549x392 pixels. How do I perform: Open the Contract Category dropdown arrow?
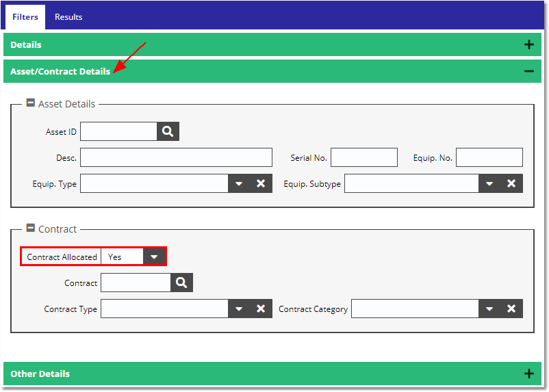(x=489, y=309)
